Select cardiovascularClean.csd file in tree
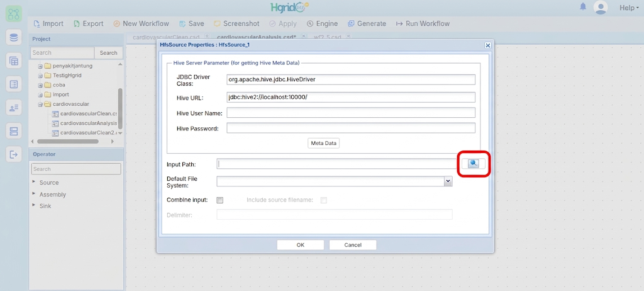 click(x=84, y=113)
